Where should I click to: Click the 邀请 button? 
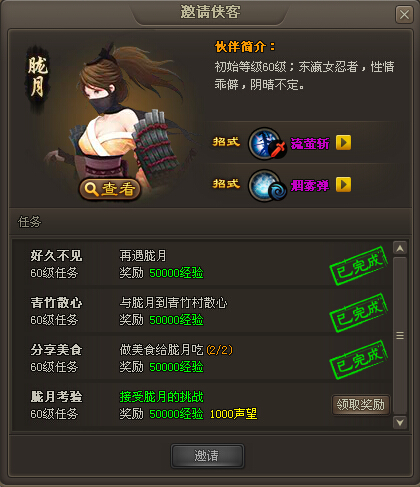207,456
